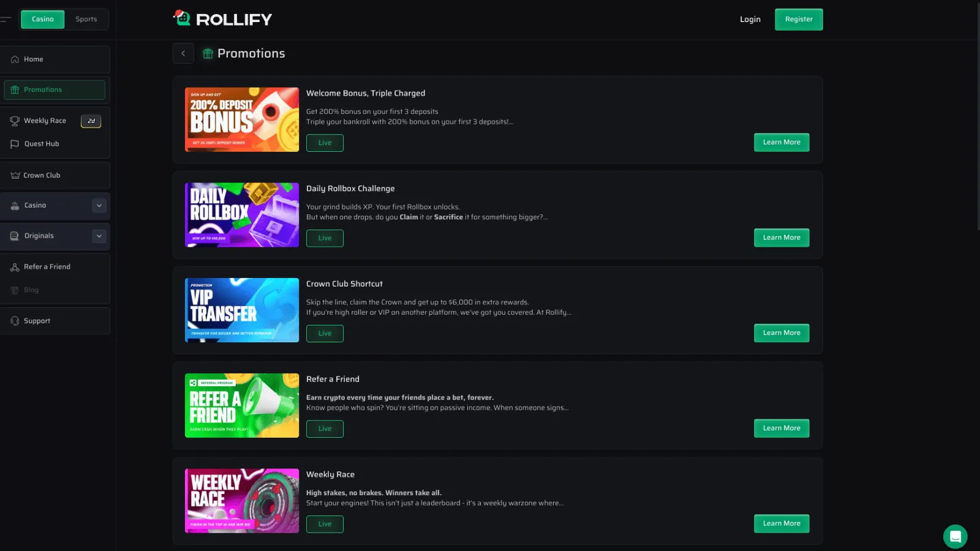The image size is (980, 551).
Task: Click the back arrow beside Promotions heading
Action: 183,53
